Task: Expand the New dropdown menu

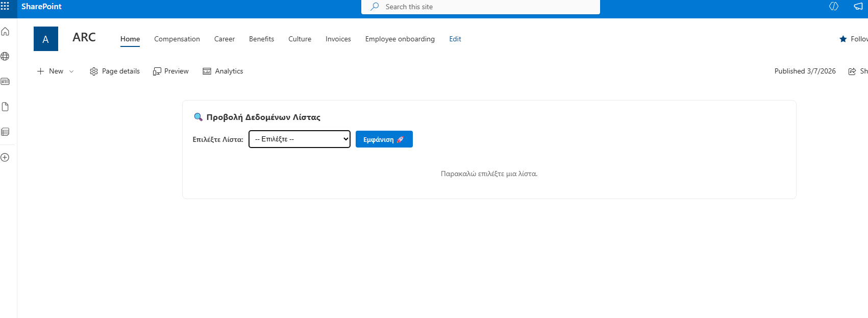Action: pos(56,71)
